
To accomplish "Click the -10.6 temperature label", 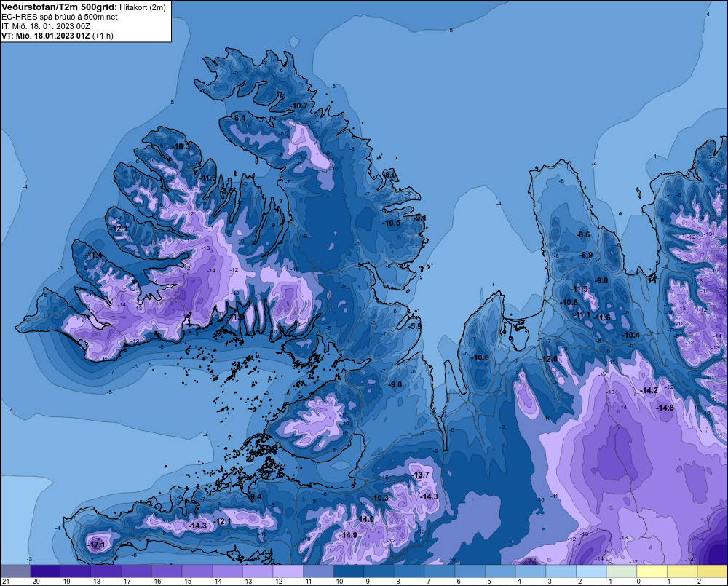I will 480,357.
